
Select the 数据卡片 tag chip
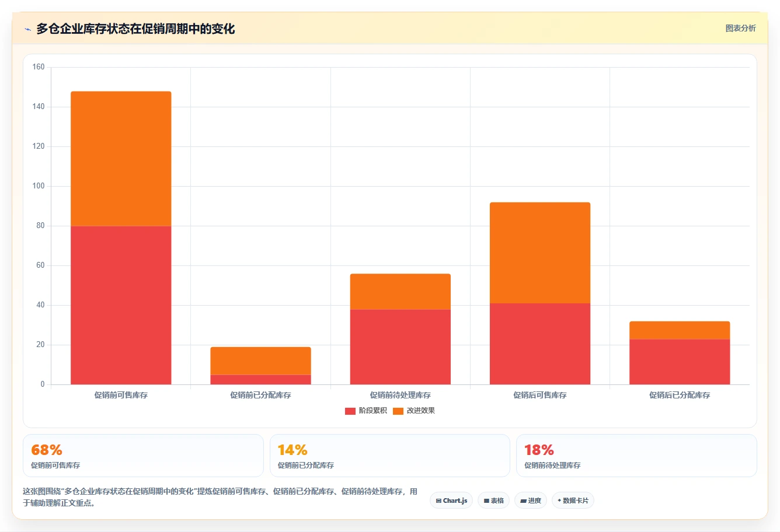573,501
